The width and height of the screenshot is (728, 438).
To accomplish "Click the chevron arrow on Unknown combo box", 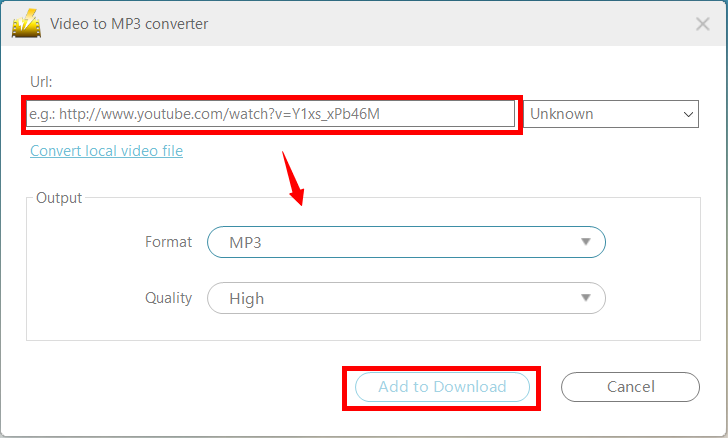I will 688,114.
